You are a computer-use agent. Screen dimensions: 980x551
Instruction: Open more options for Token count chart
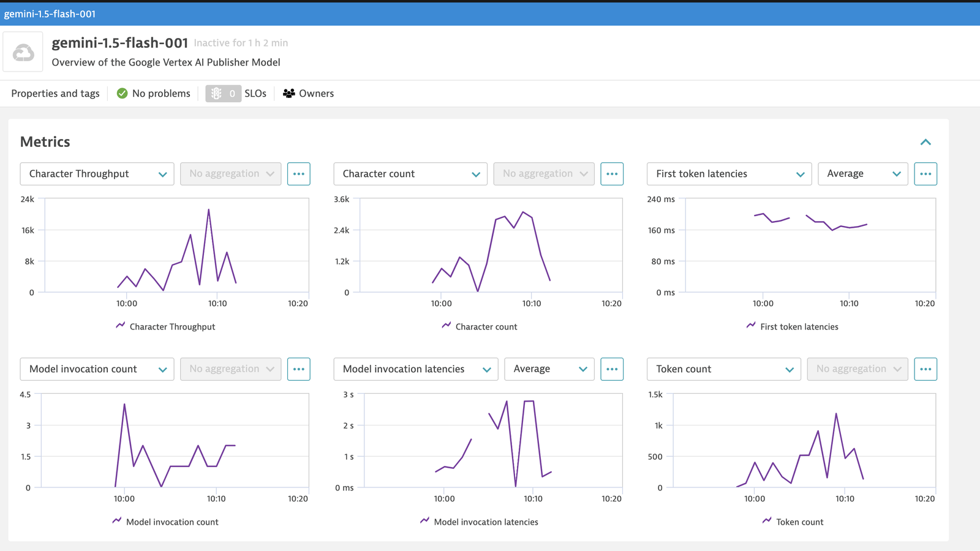pyautogui.click(x=925, y=369)
